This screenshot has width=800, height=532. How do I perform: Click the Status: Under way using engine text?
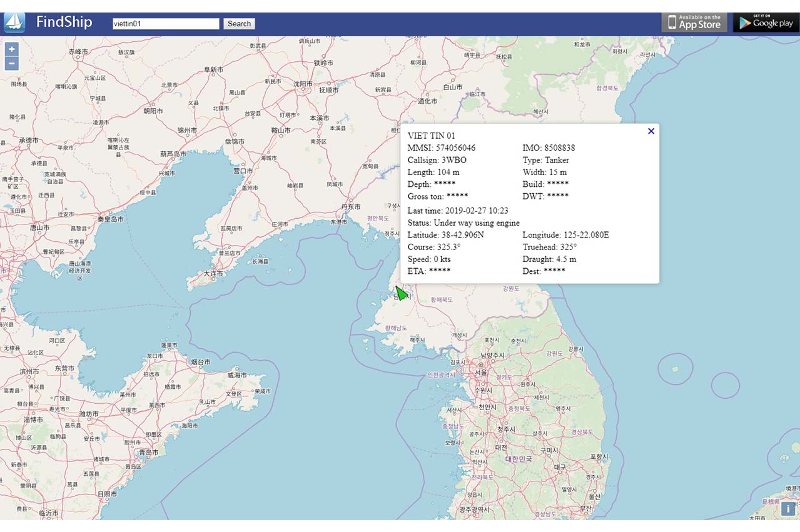[463, 223]
